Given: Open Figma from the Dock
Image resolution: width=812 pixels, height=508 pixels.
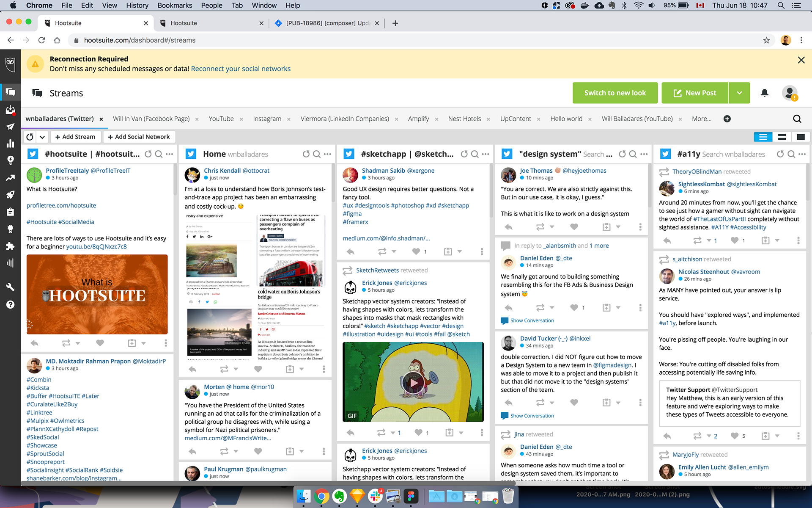Looking at the screenshot, I should click(x=411, y=496).
